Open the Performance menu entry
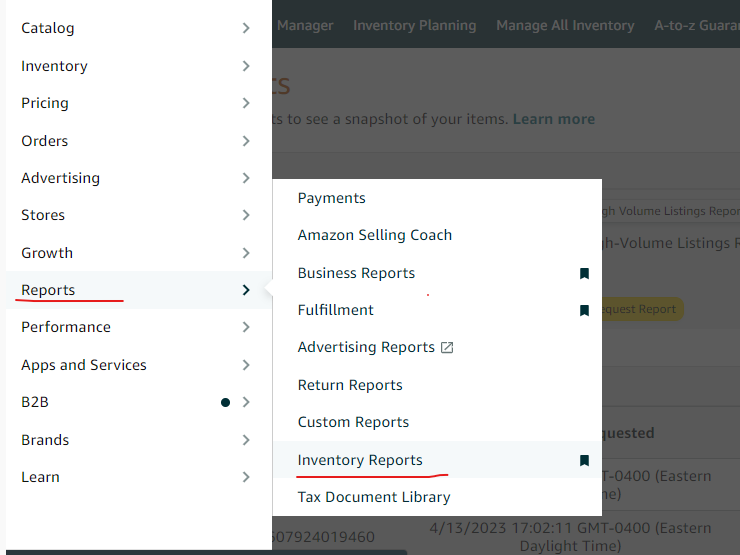740x555 pixels. click(x=66, y=327)
